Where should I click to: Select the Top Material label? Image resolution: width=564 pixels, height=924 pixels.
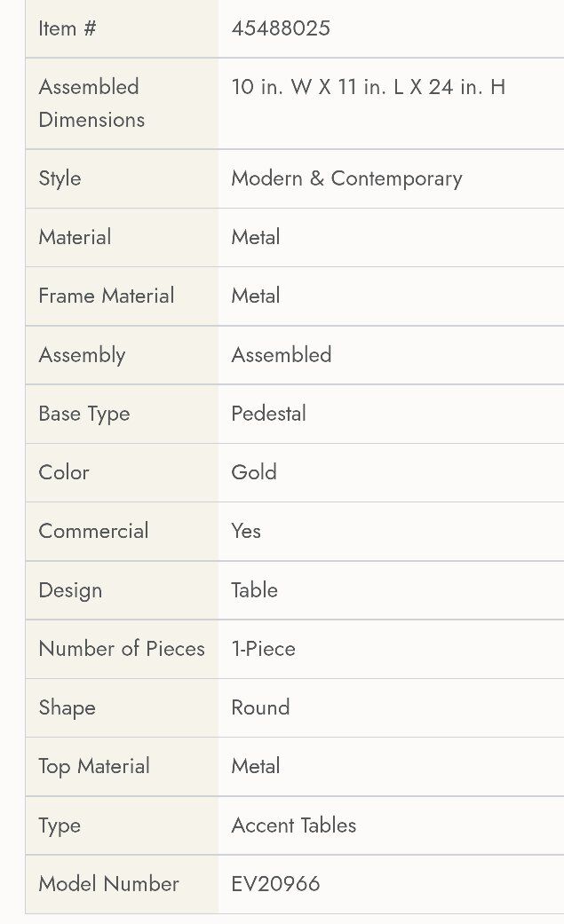pos(94,766)
